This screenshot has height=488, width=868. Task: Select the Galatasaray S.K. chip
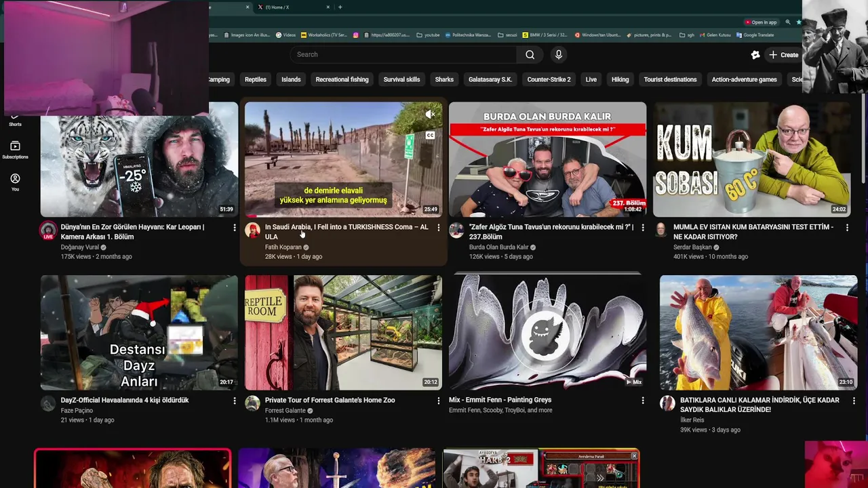click(490, 79)
